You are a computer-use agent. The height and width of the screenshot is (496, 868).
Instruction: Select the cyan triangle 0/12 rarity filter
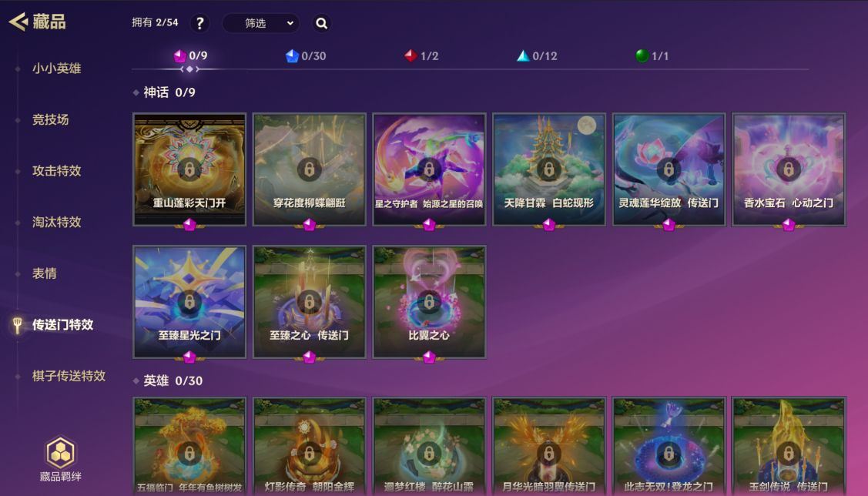[537, 56]
